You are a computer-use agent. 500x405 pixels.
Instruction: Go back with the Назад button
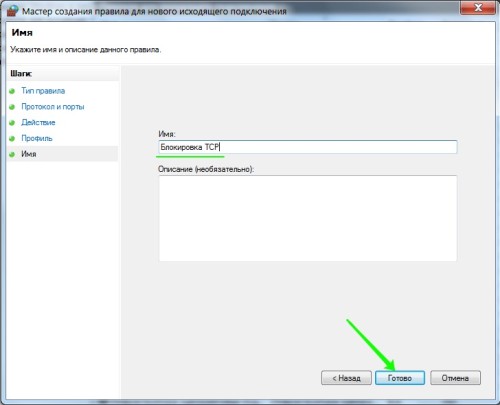346,378
